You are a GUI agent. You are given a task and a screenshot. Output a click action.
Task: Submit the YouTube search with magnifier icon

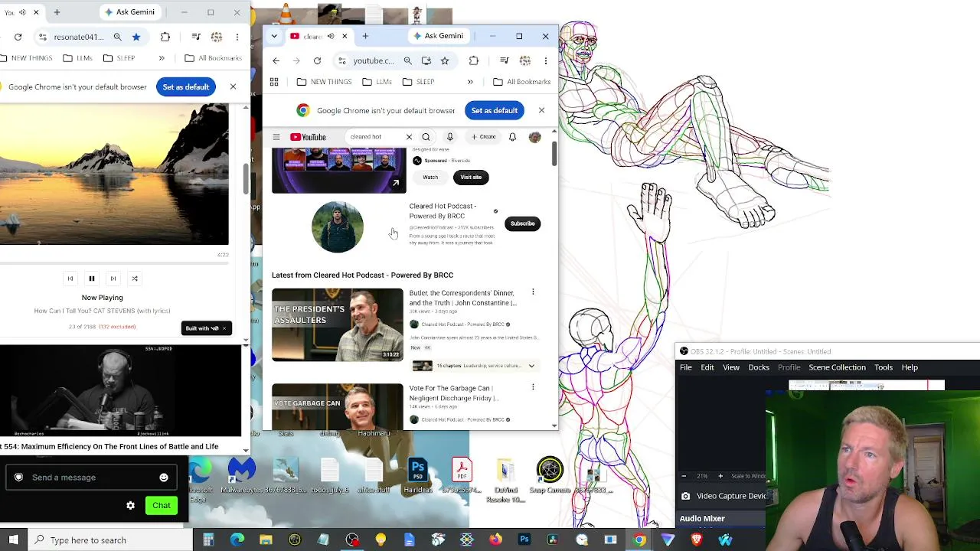pos(426,137)
